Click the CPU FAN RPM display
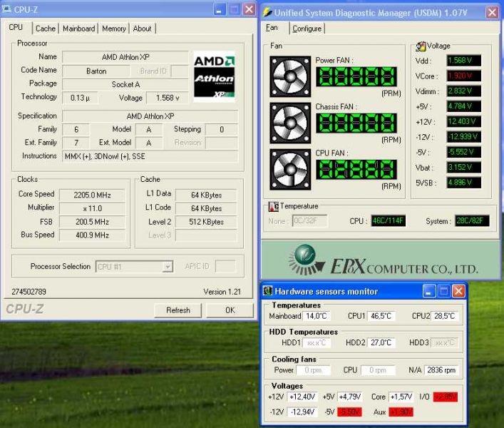This screenshot has width=504, height=428. coord(356,170)
